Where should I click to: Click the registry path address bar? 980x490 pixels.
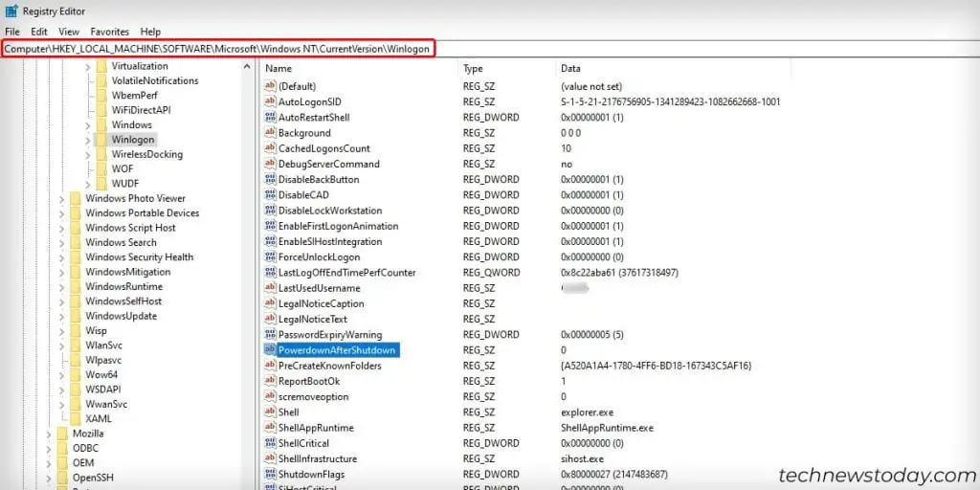pyautogui.click(x=490, y=49)
